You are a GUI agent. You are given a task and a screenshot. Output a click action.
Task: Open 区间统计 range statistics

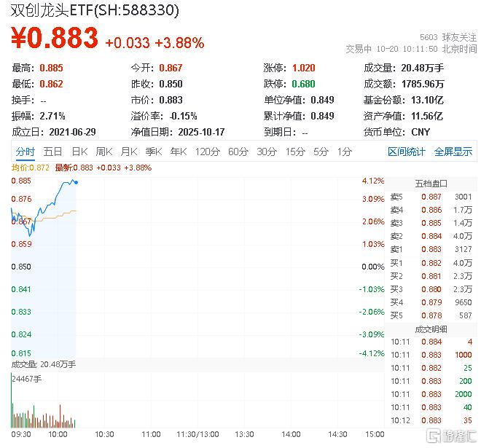point(407,152)
